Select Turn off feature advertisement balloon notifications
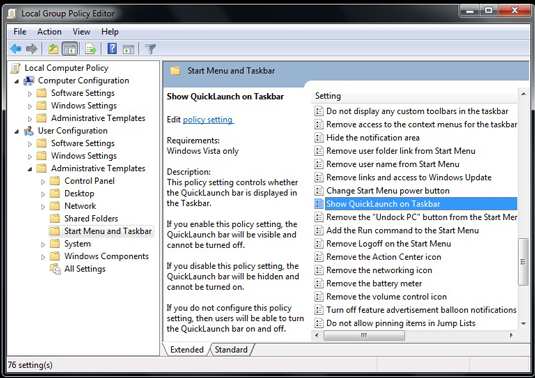 point(421,310)
